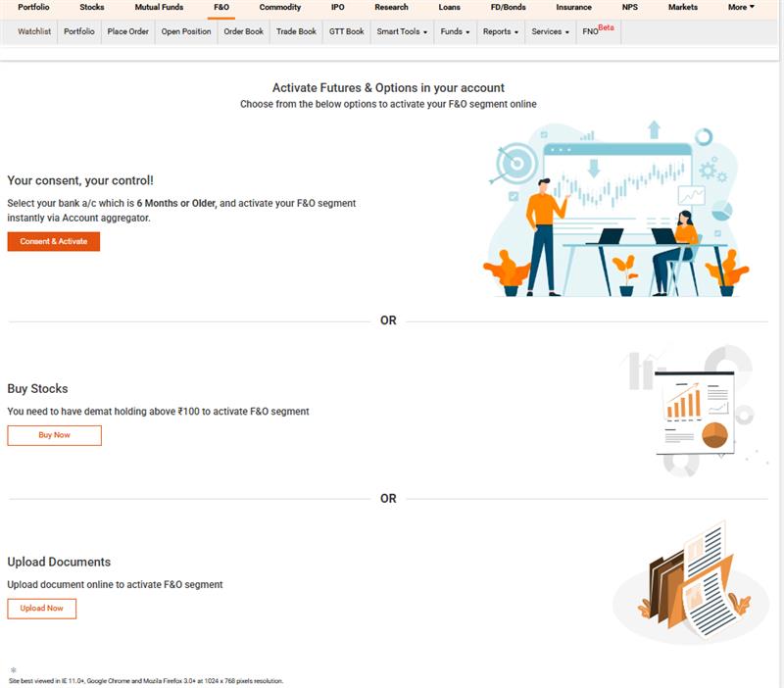This screenshot has height=688, width=784.
Task: Expand the More dropdown in top navigation
Action: (x=741, y=7)
